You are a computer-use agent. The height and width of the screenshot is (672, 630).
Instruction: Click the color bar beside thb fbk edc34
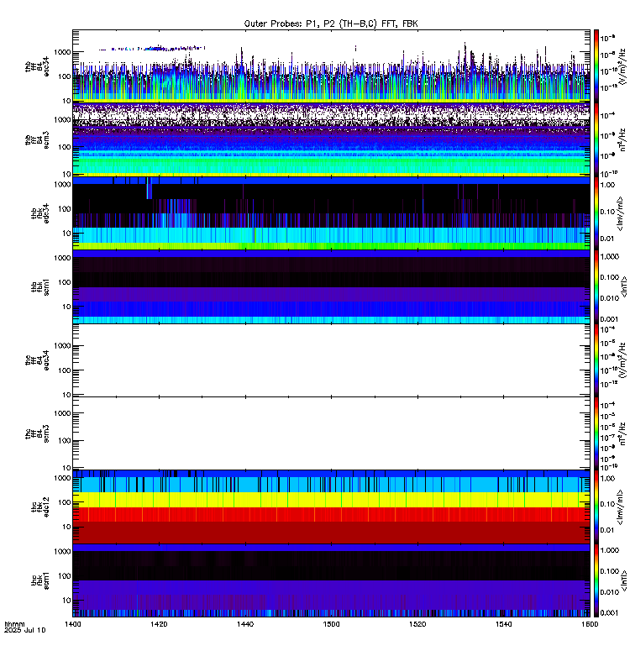click(596, 213)
